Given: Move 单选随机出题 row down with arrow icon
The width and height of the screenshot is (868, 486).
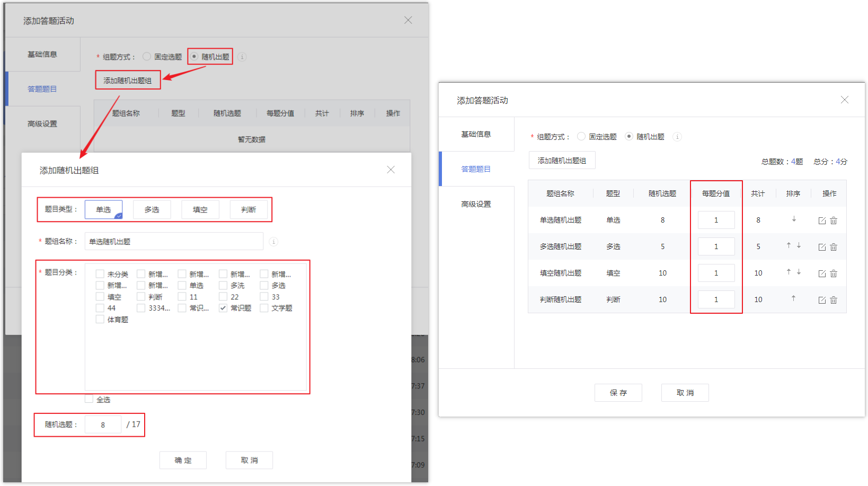Looking at the screenshot, I should [794, 219].
